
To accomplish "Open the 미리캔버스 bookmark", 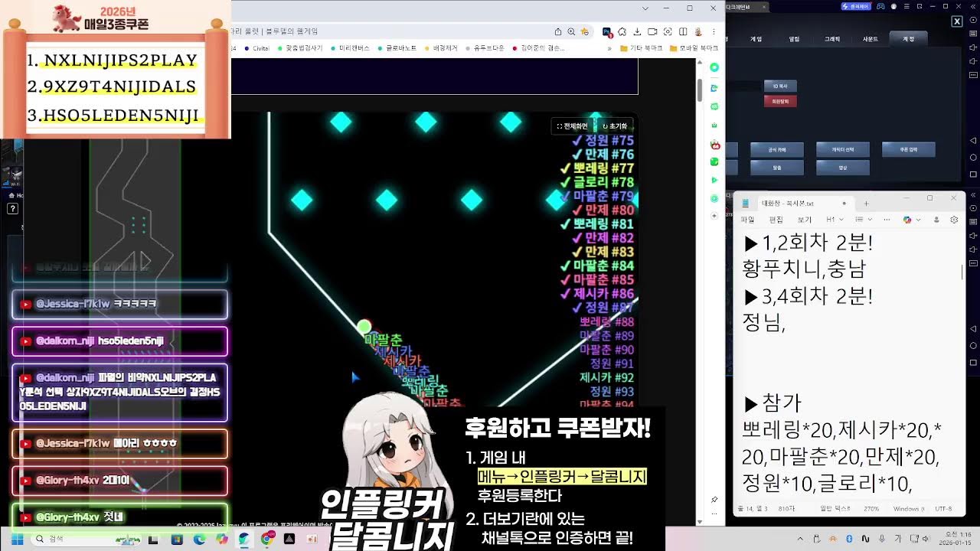I will click(349, 47).
